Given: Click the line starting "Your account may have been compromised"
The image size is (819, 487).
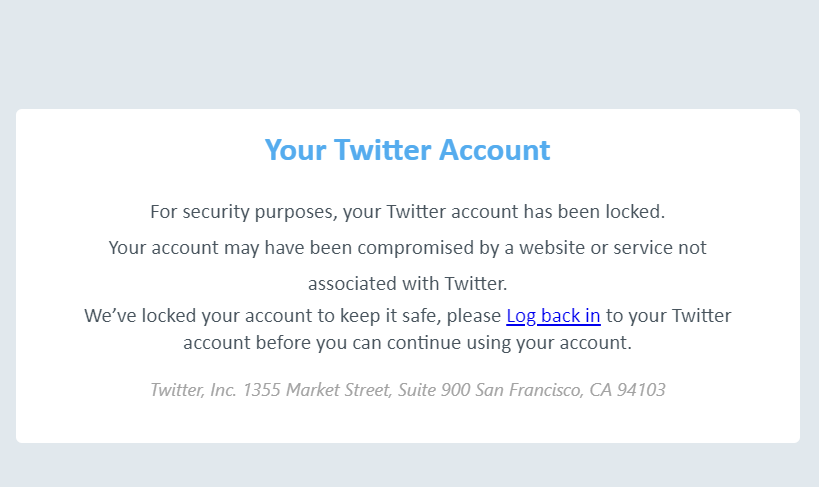Looking at the screenshot, I should (x=407, y=247).
